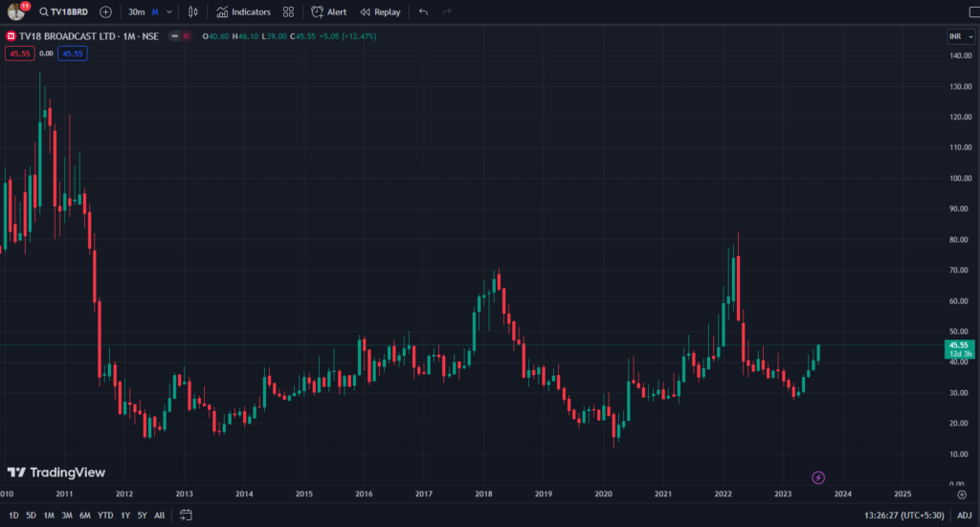Click the TradingView logo
Viewport: 980px width, 527px height.
tap(56, 472)
